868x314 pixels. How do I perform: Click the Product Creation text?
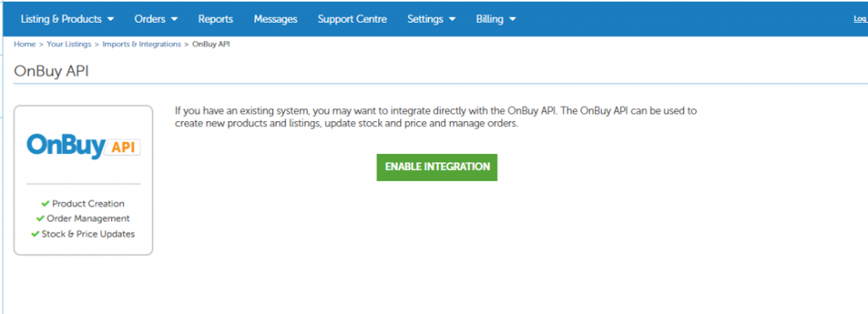(88, 203)
